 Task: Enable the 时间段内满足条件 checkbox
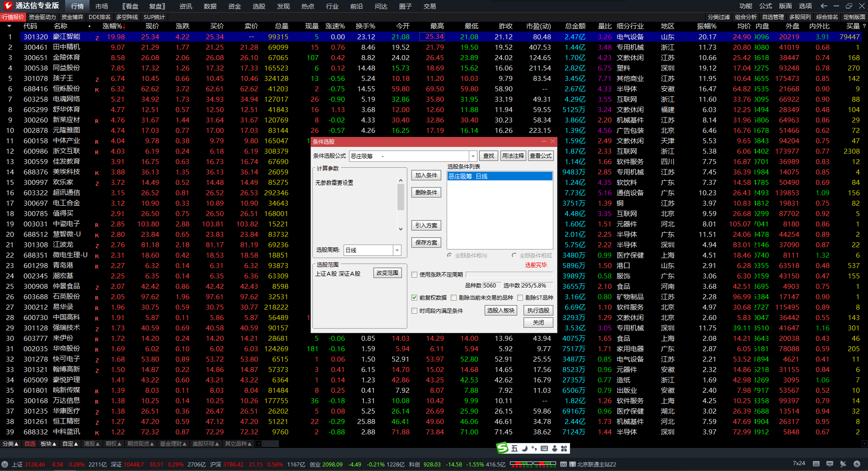point(414,311)
